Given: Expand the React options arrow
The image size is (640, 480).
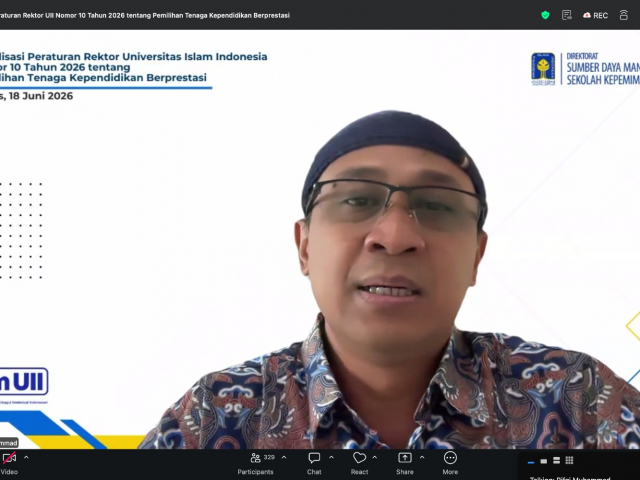Looking at the screenshot, I should click(x=375, y=458).
